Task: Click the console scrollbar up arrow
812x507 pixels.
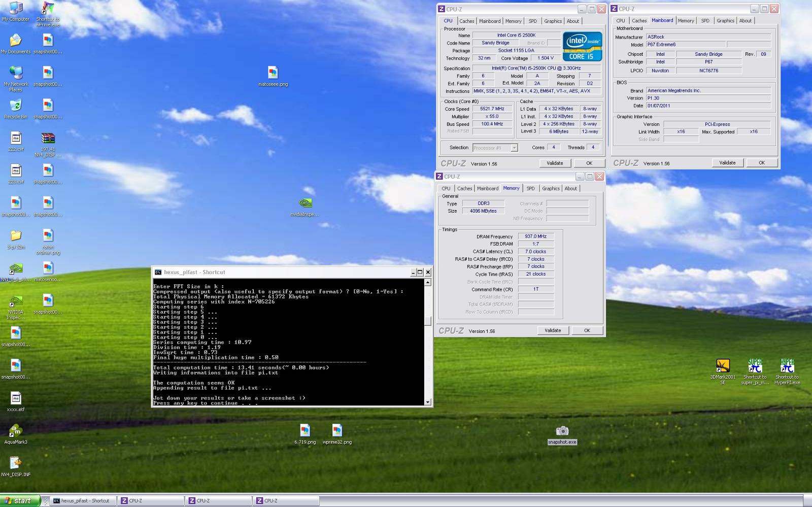Action: click(428, 282)
